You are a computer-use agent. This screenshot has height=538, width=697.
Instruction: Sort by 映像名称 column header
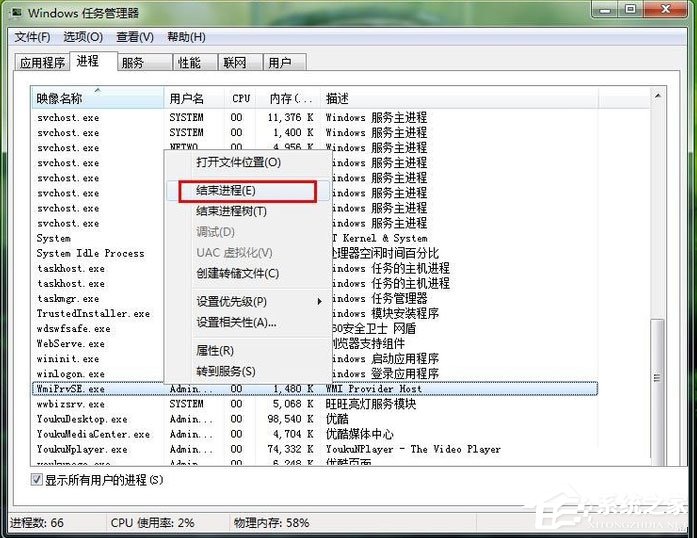click(98, 98)
